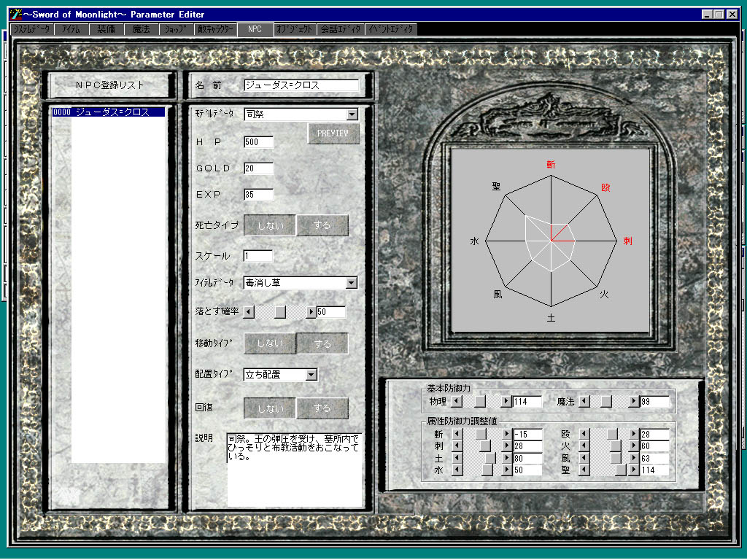Click the スケール input field

click(258, 256)
